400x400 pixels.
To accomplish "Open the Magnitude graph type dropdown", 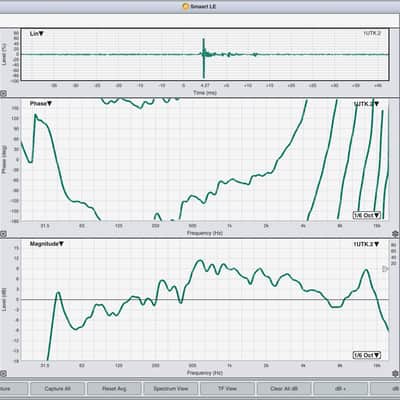I will (x=47, y=244).
